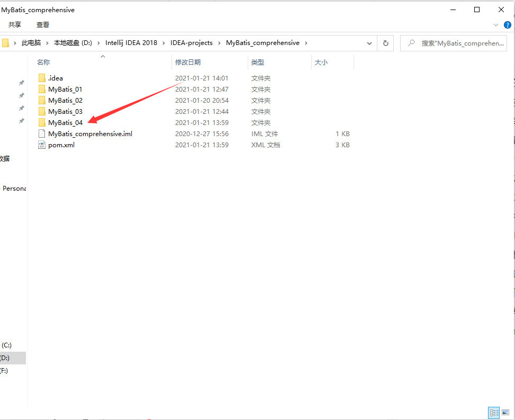This screenshot has height=420, width=515.
Task: Expand the chevron after 本地磁盘 (D:)
Action: (x=98, y=43)
